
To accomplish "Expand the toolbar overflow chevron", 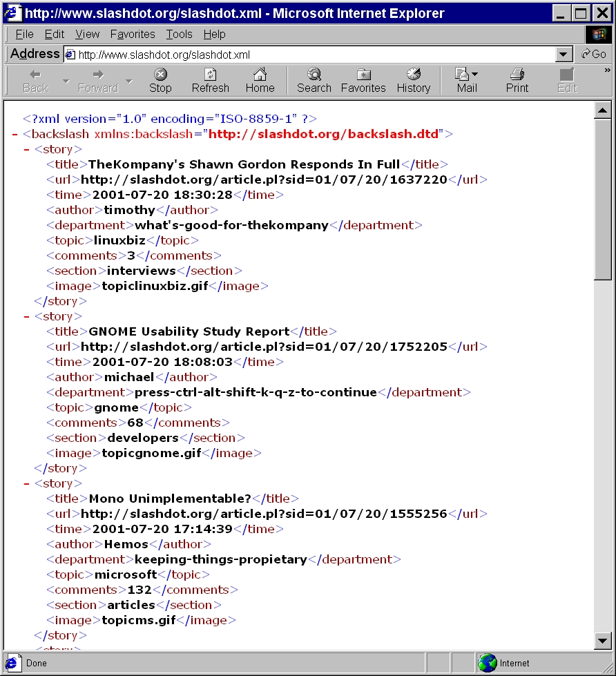I will click(608, 70).
